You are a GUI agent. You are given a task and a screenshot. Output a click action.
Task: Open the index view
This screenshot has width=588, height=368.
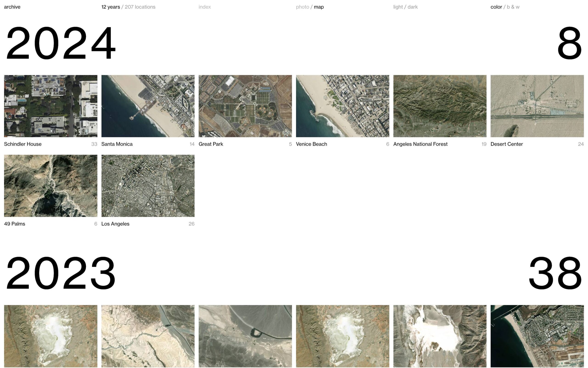click(205, 7)
